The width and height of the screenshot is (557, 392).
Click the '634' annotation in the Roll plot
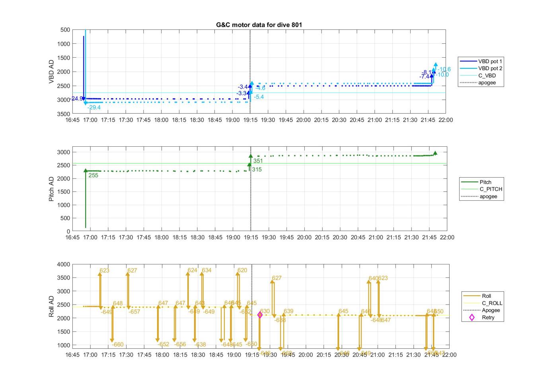click(x=206, y=270)
